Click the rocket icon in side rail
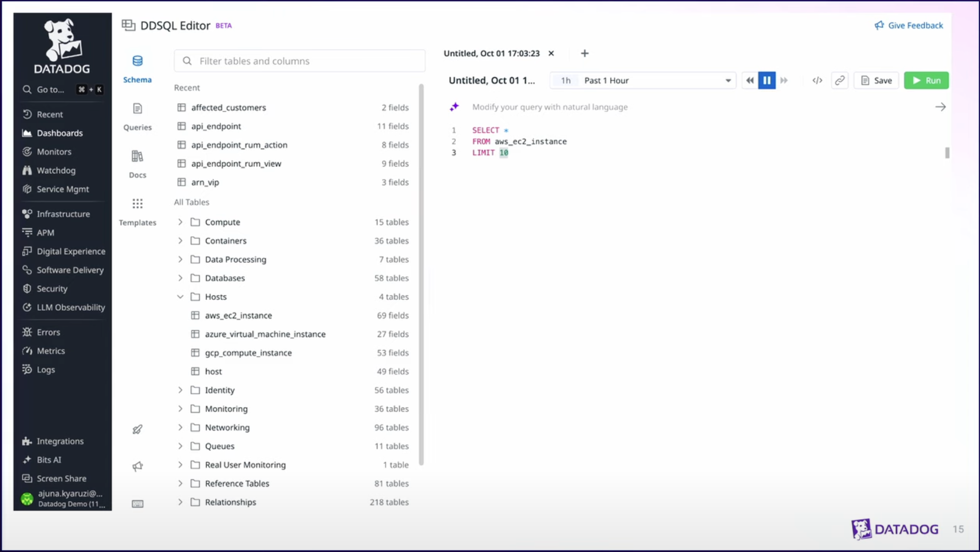The width and height of the screenshot is (980, 552). [x=137, y=429]
